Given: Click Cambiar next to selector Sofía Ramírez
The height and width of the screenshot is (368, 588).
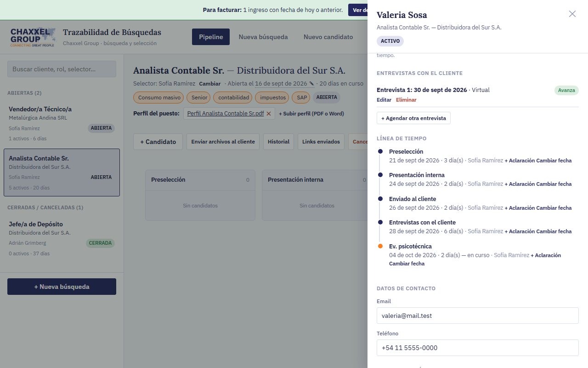Looking at the screenshot, I should coord(209,84).
